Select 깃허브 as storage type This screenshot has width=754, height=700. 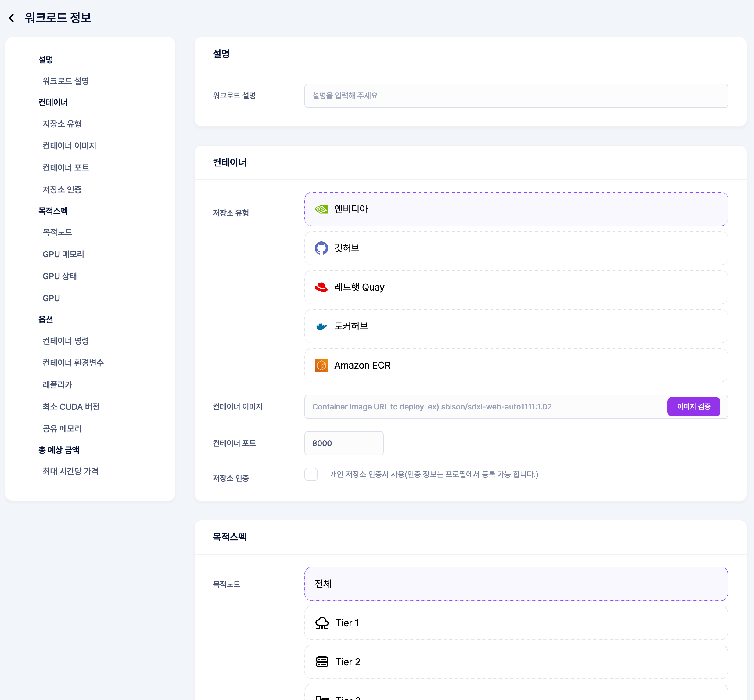[x=516, y=248]
